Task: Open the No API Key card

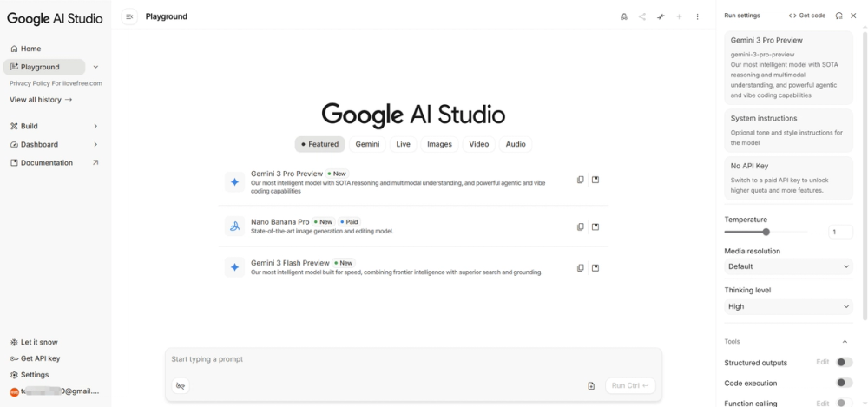Action: 788,178
